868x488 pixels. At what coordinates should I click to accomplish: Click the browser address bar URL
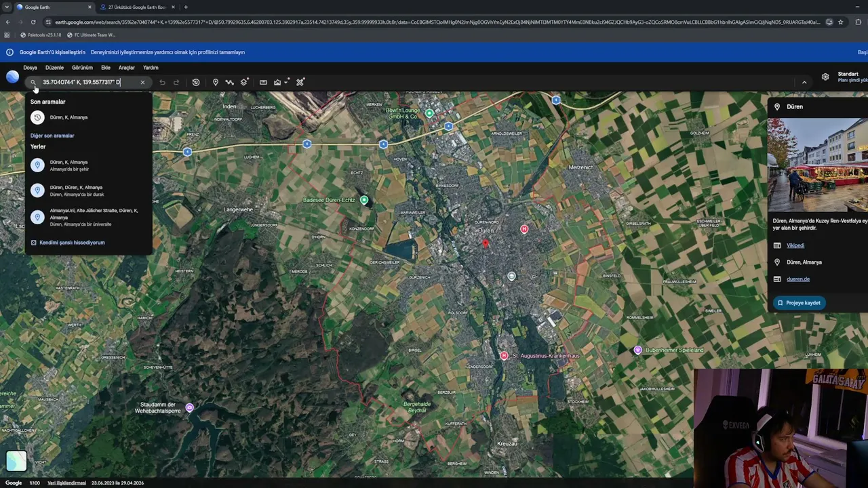click(x=434, y=22)
